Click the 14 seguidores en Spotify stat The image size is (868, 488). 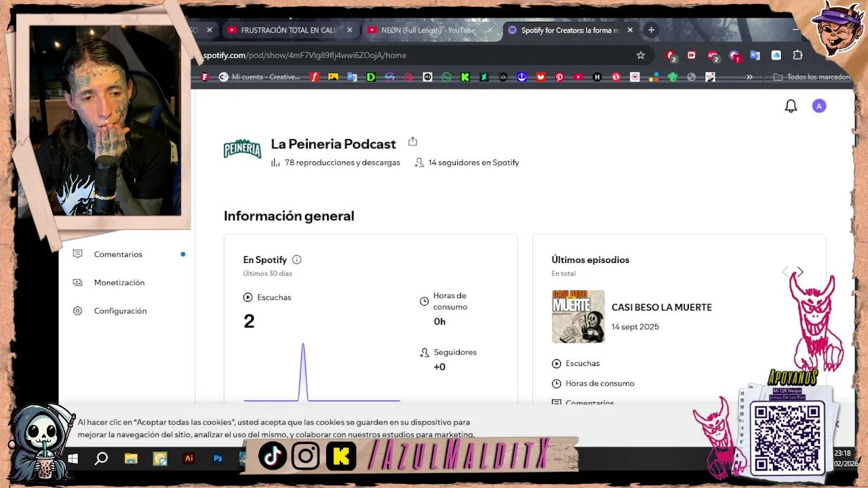(x=467, y=163)
